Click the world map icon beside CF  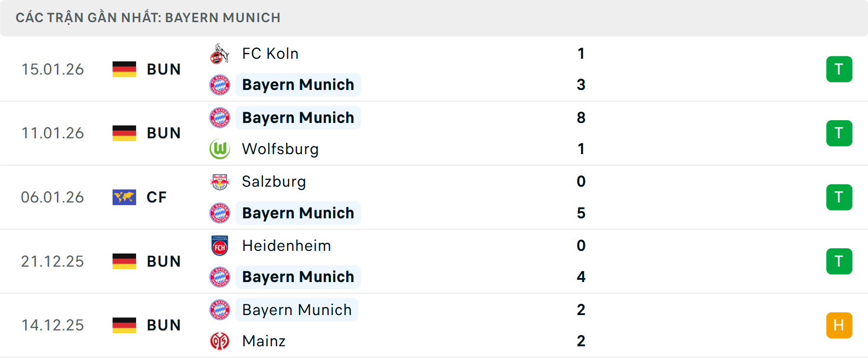coord(124,197)
